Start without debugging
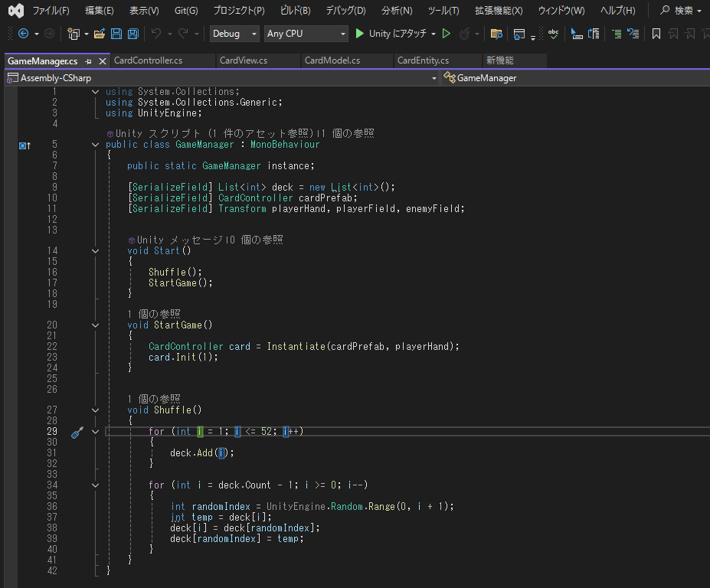710x588 pixels. (x=447, y=33)
